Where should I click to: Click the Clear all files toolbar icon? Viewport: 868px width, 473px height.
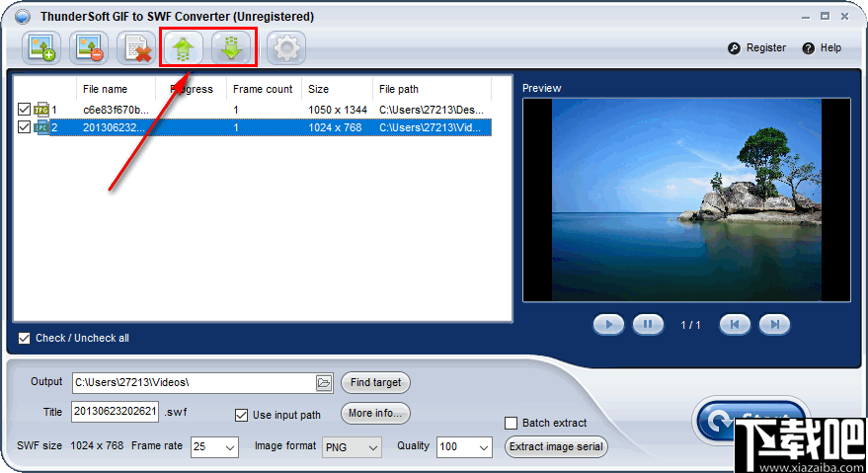(136, 48)
